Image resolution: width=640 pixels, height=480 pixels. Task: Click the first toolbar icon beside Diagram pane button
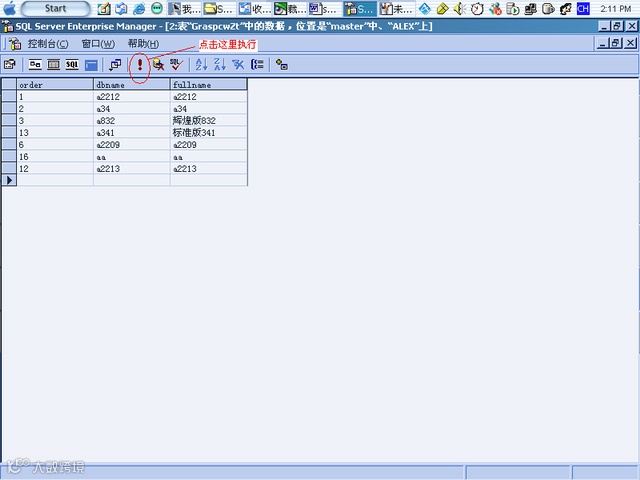[x=10, y=64]
